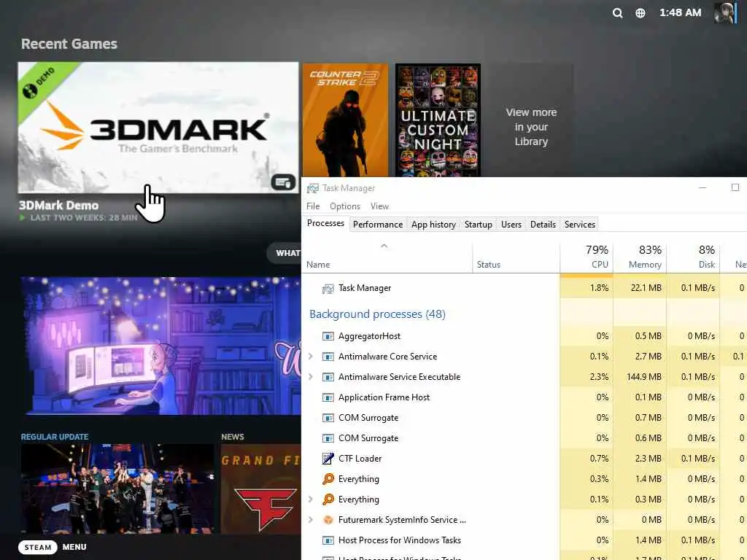Switch to the Details tab
Viewport: 747px width, 560px height.
point(543,225)
